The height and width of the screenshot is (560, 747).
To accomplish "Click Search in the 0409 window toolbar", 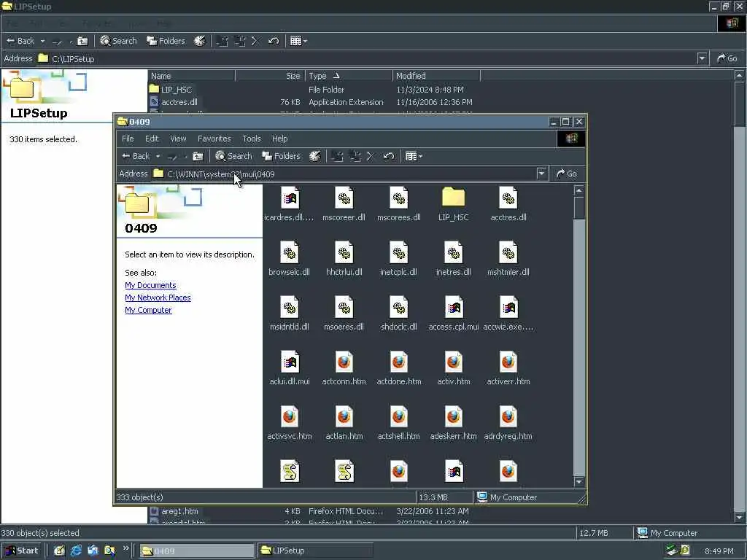I will click(x=233, y=156).
